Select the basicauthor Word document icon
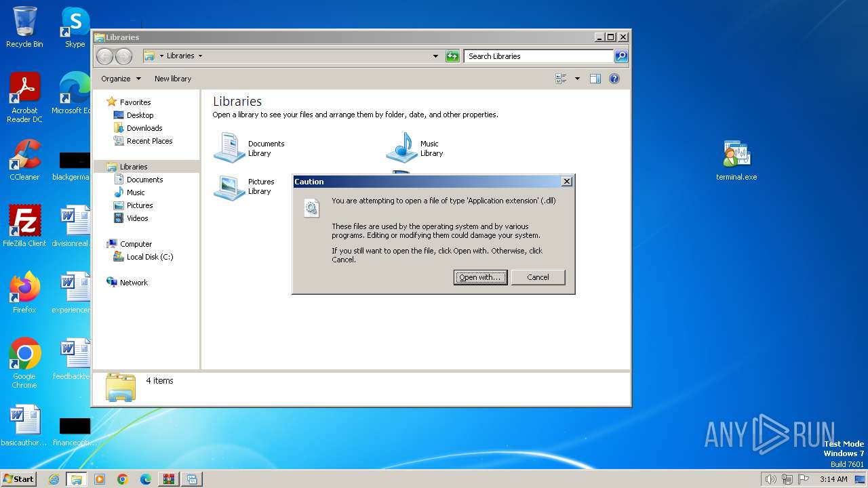Image resolution: width=868 pixels, height=488 pixels. [24, 426]
